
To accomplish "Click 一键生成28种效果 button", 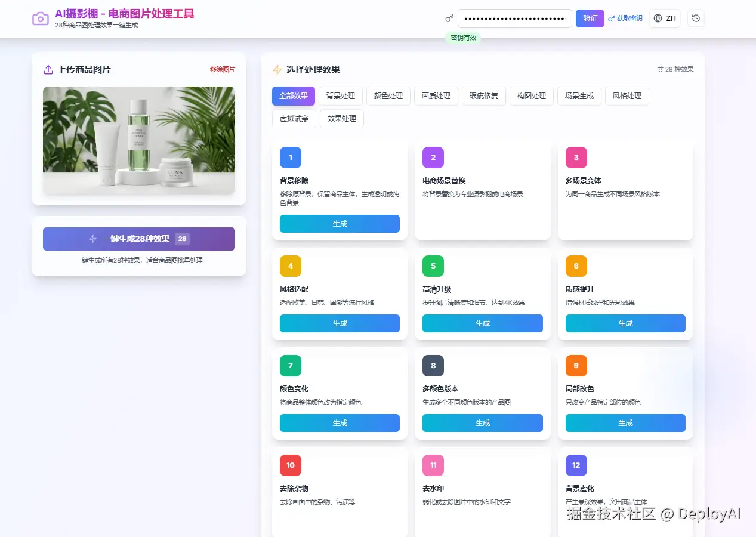I will click(x=139, y=239).
